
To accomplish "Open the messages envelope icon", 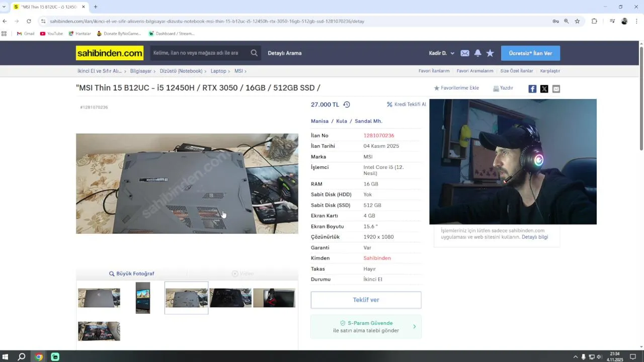I will [465, 53].
